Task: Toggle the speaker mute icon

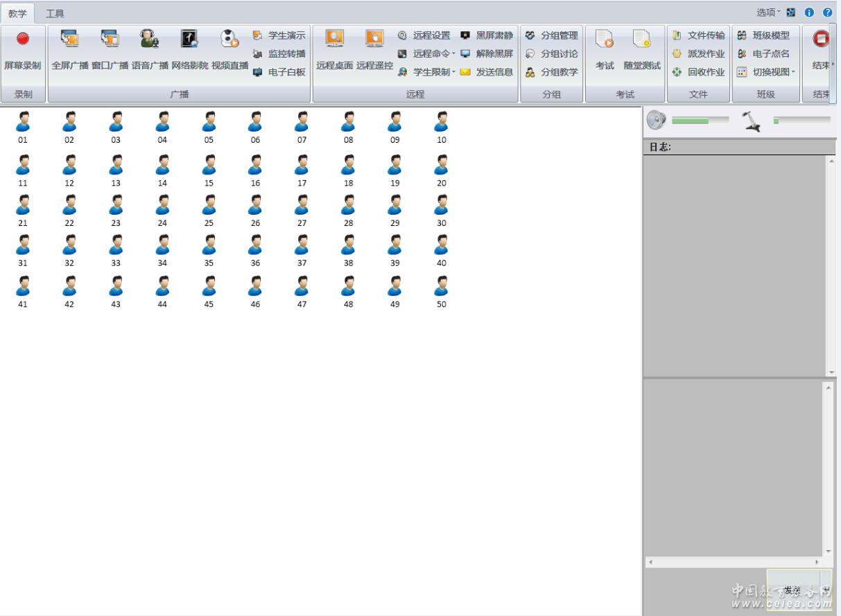Action: tap(655, 121)
